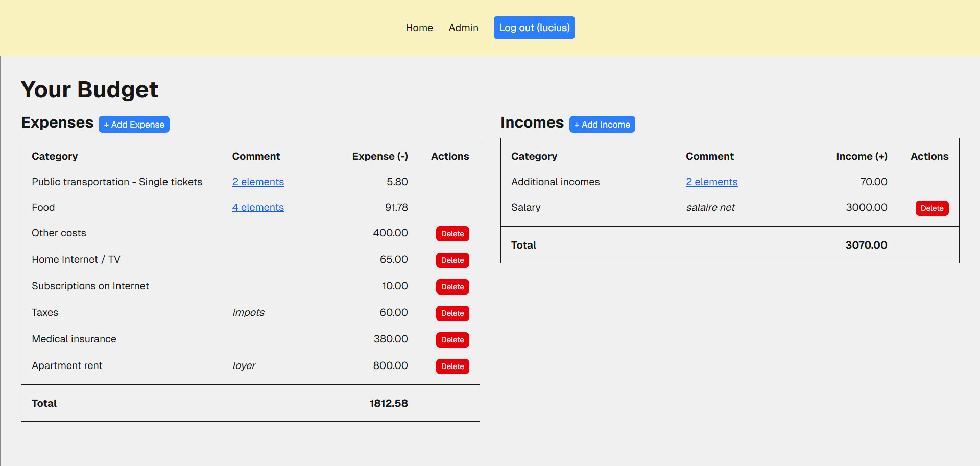This screenshot has height=466, width=980.
Task: Delete the Apartment rent expense
Action: coord(452,366)
